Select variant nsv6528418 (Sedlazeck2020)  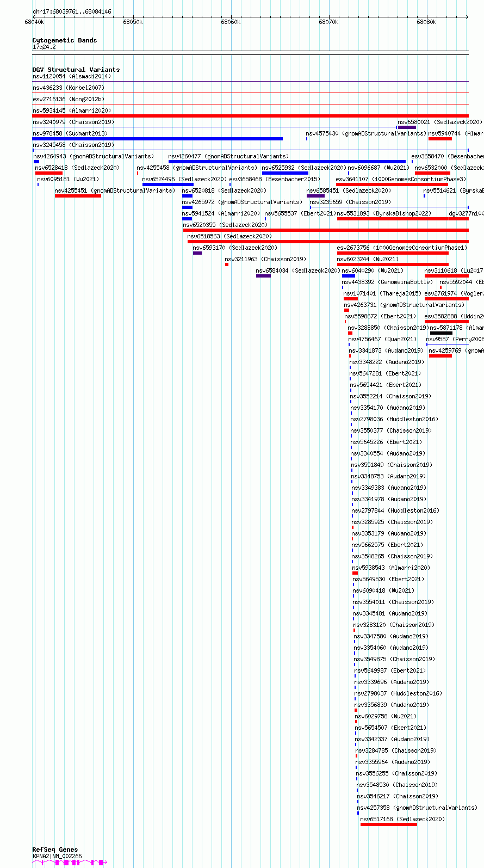77,168
